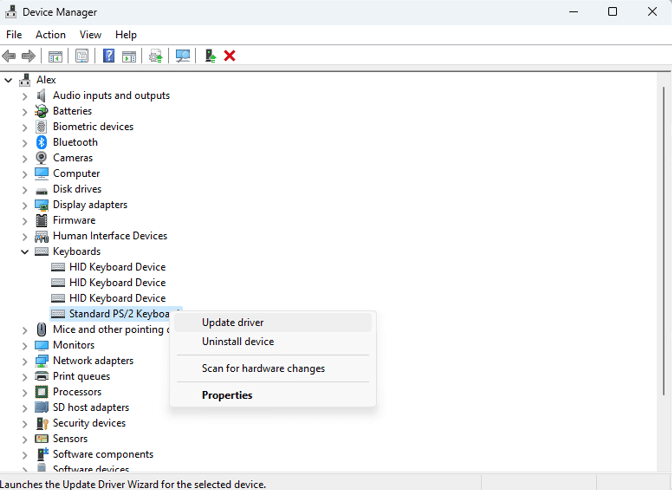The image size is (672, 490).
Task: Expand the Display adapters node
Action: click(25, 205)
